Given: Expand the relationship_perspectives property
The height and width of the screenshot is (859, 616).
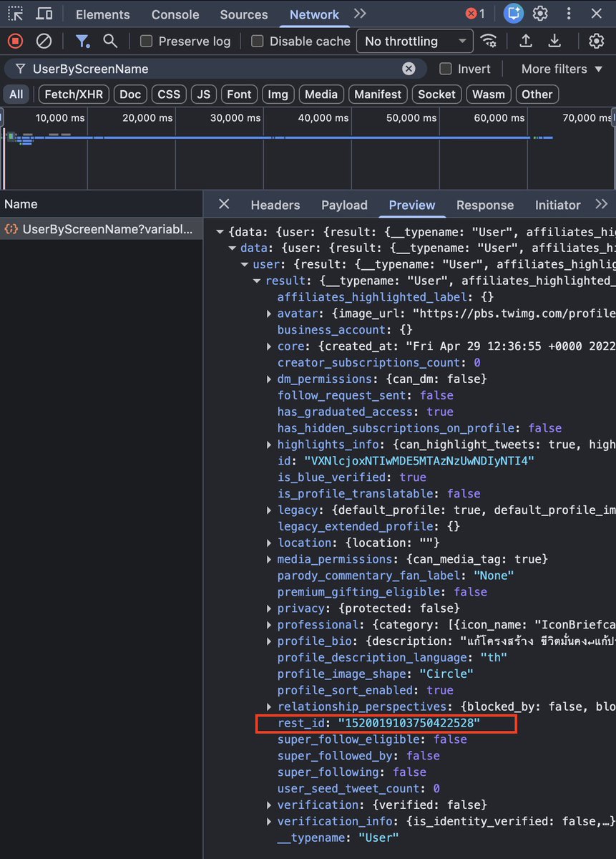Looking at the screenshot, I should point(269,707).
